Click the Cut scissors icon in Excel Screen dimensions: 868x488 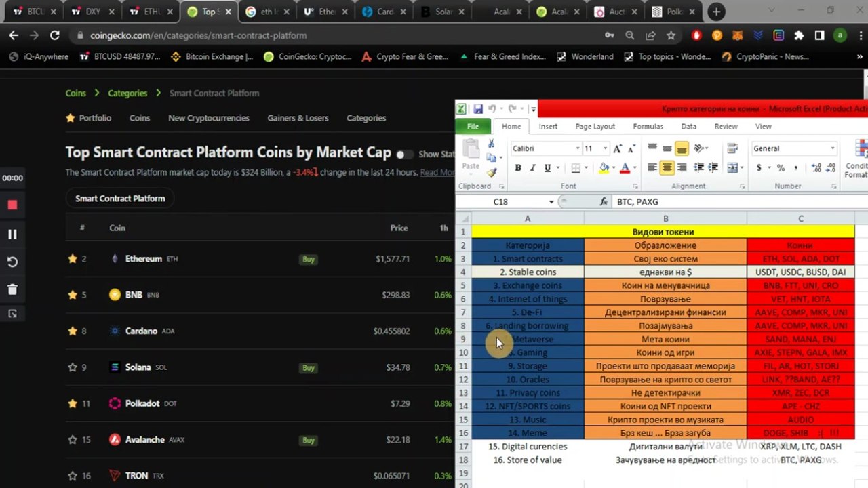point(491,144)
